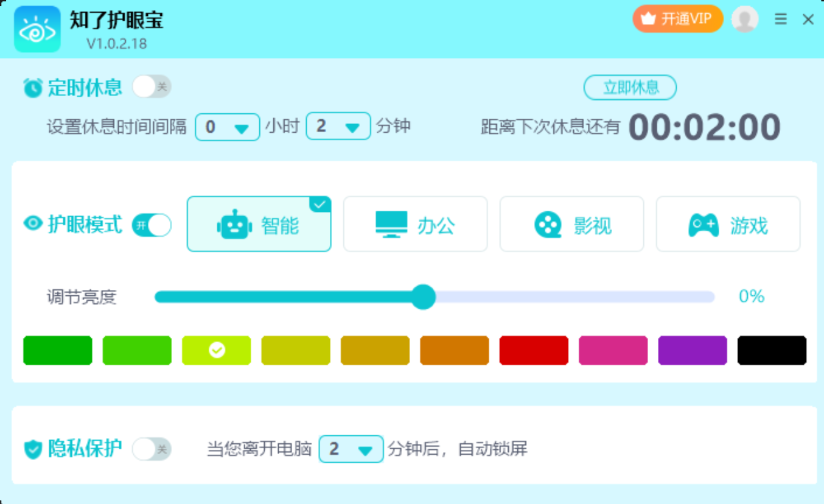Click 立即休息 to rest now
The width and height of the screenshot is (824, 504).
[x=630, y=87]
